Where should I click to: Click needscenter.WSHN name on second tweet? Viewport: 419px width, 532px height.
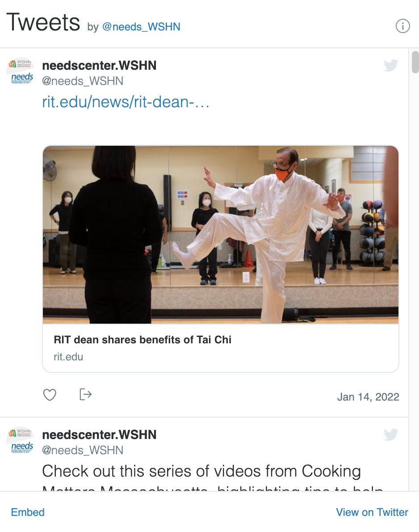pyautogui.click(x=99, y=435)
